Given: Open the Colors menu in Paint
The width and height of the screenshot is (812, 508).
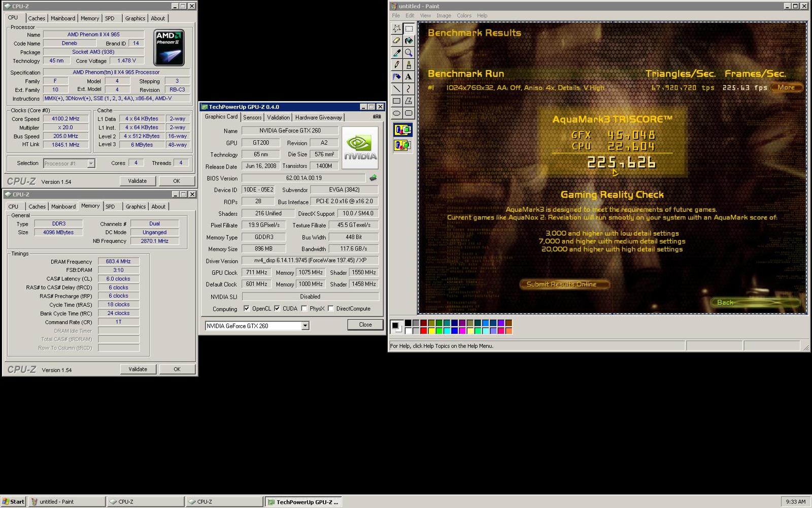Looking at the screenshot, I should point(464,16).
